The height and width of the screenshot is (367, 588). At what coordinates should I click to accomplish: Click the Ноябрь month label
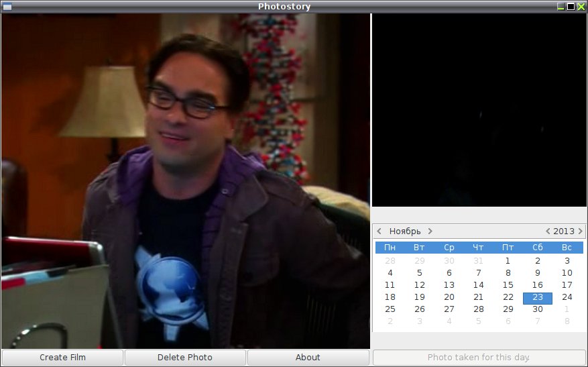click(404, 231)
